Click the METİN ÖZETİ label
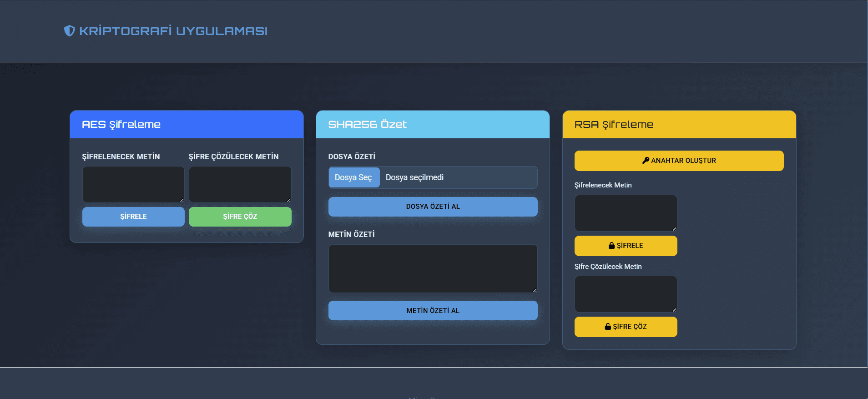Image resolution: width=868 pixels, height=399 pixels. tap(352, 234)
